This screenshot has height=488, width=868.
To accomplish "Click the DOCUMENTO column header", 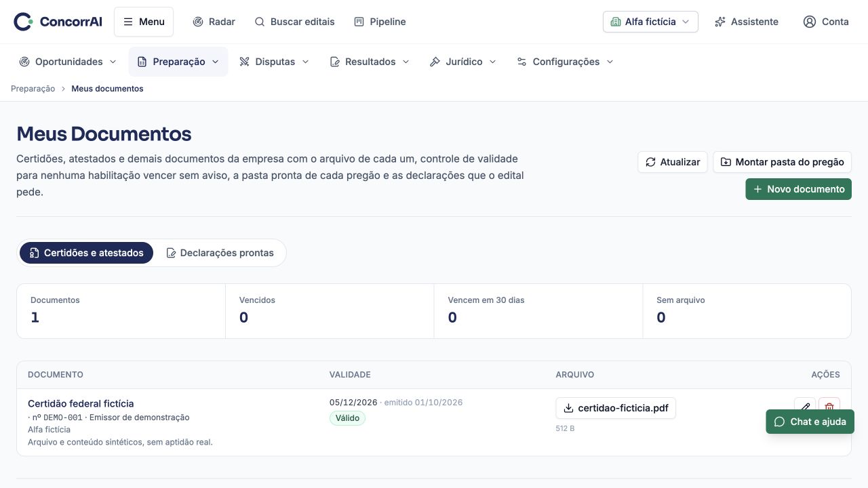I will pos(56,375).
